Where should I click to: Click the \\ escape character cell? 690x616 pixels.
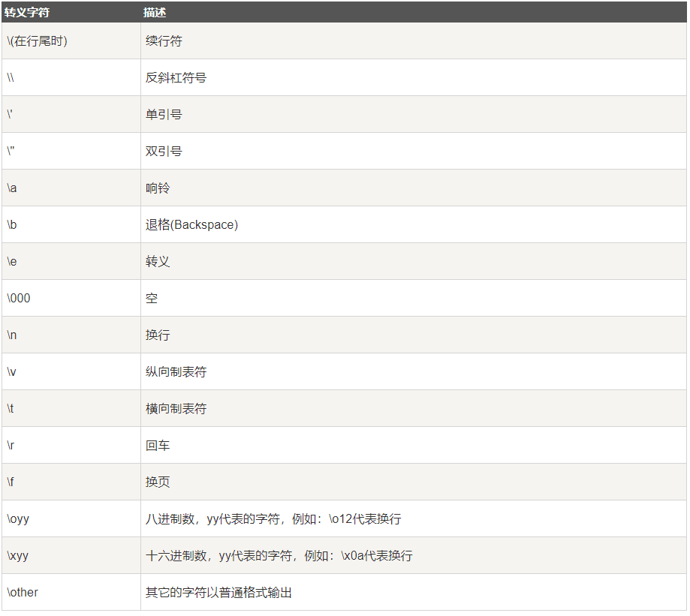pyautogui.click(x=71, y=78)
